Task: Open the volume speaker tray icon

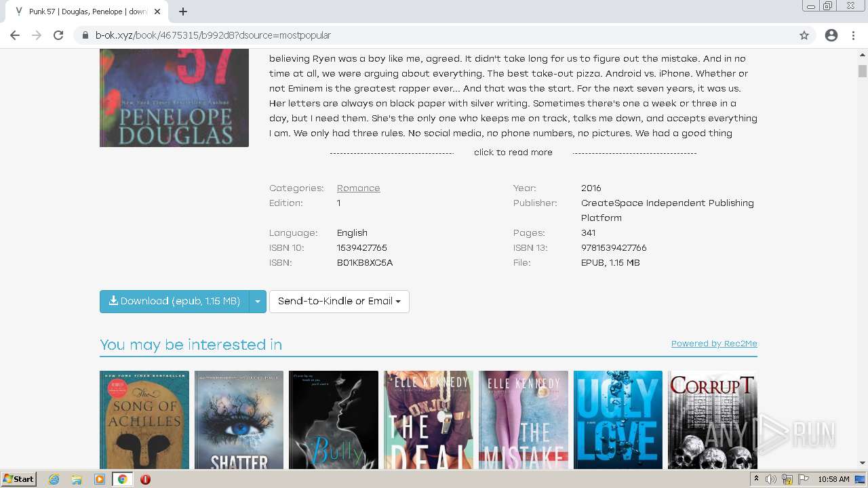Action: click(x=771, y=479)
